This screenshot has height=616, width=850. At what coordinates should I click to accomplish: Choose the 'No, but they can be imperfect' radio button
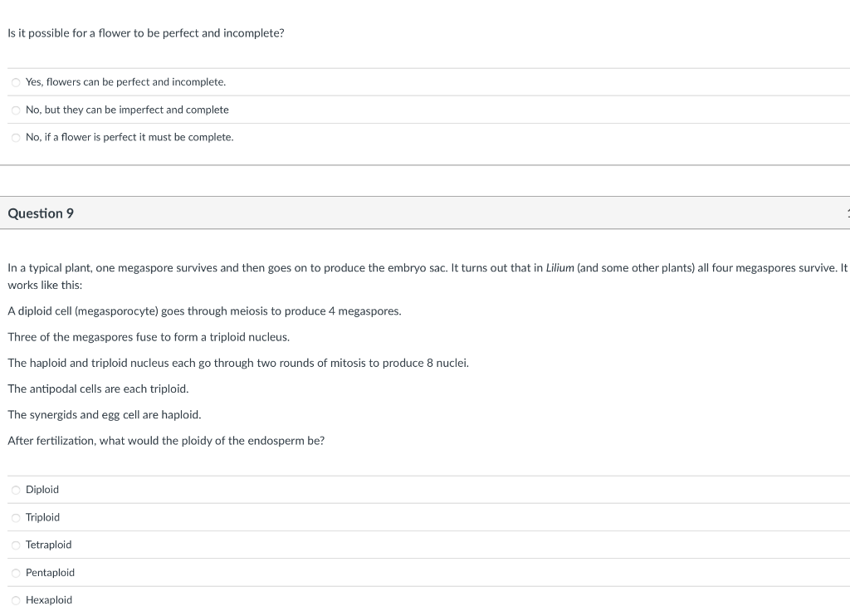17,110
